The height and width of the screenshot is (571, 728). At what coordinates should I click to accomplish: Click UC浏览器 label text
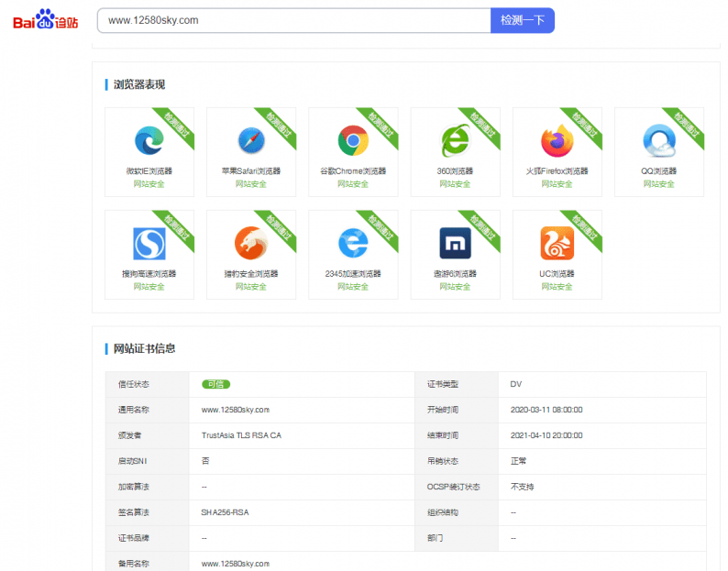pos(557,274)
